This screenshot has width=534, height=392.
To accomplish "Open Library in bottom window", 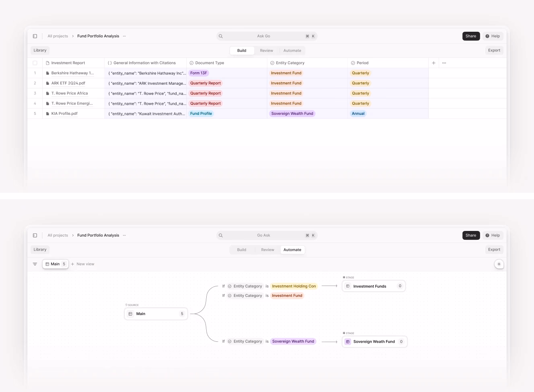I will 40,250.
